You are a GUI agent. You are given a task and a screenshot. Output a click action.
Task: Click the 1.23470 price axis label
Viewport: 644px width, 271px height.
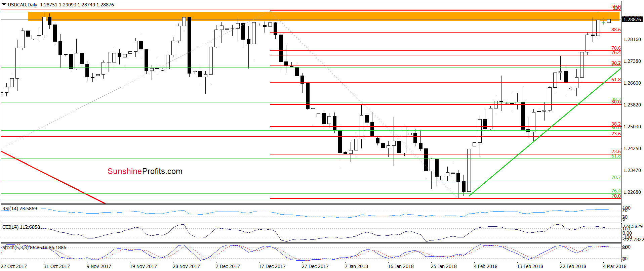coord(632,170)
